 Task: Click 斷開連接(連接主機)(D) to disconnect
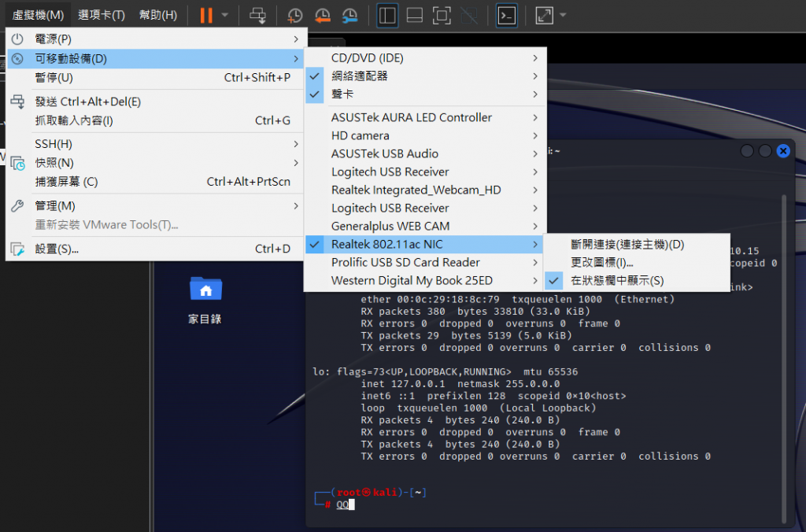click(637, 245)
